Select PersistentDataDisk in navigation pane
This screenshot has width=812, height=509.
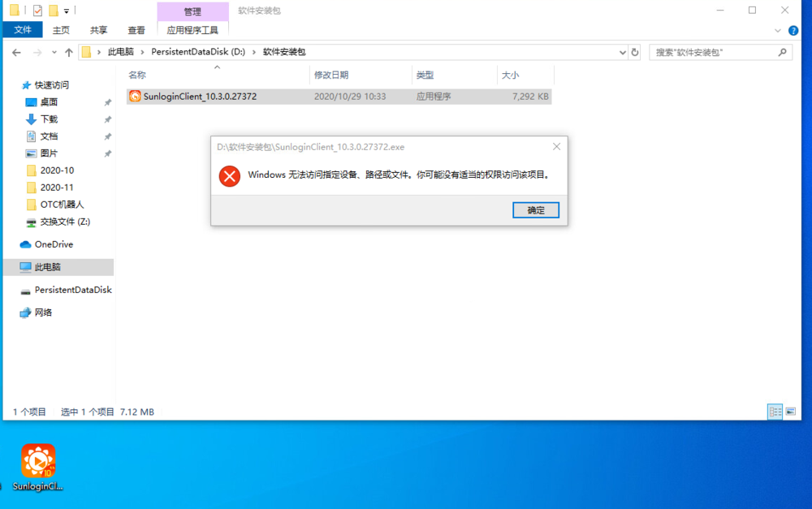73,290
